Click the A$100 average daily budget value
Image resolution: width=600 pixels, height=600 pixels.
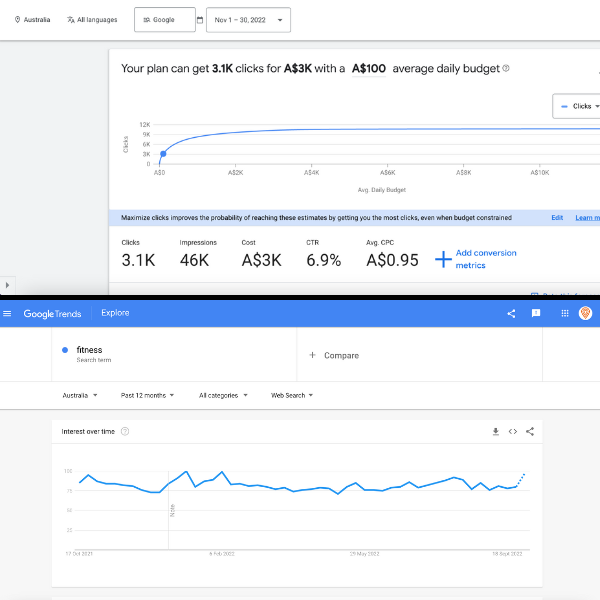coord(369,69)
